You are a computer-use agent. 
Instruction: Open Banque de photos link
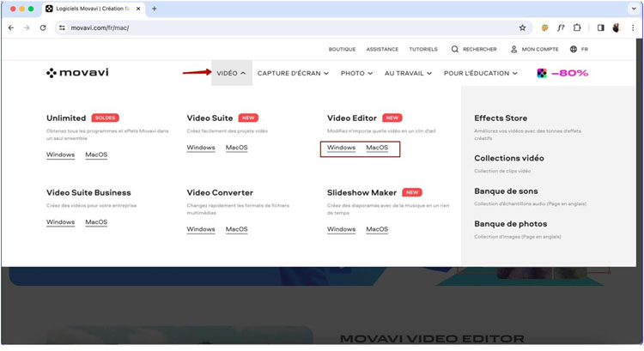coord(511,224)
